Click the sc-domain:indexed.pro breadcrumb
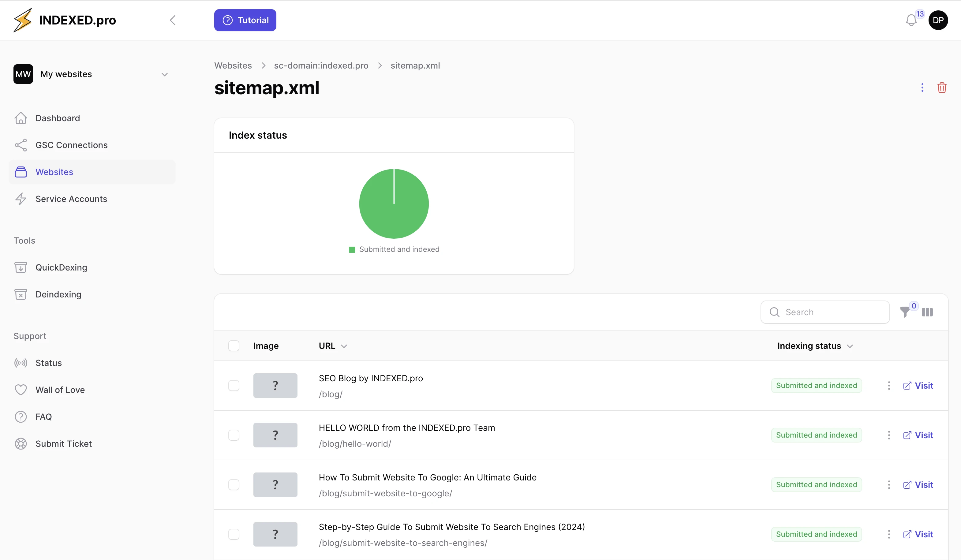This screenshot has height=560, width=961. point(321,65)
